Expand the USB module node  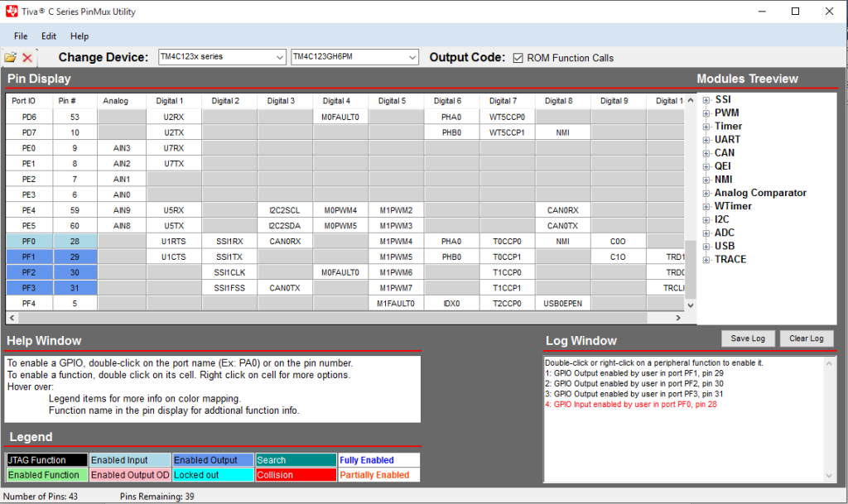tap(706, 247)
